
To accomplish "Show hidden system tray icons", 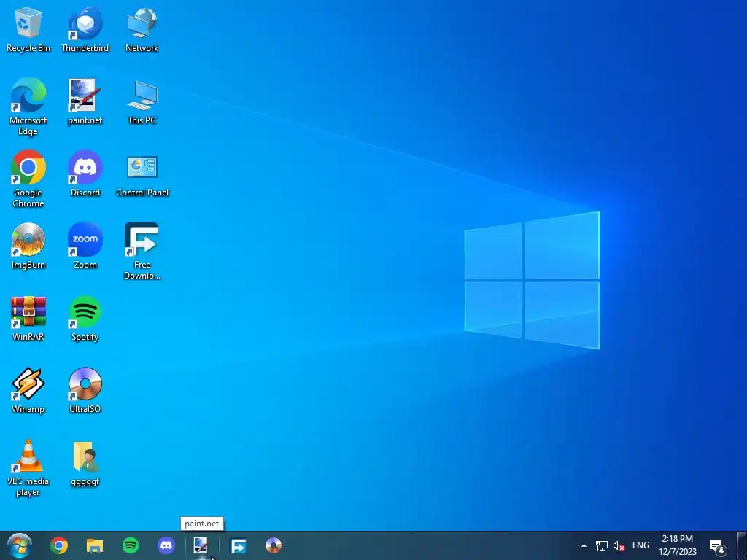I will (x=584, y=545).
